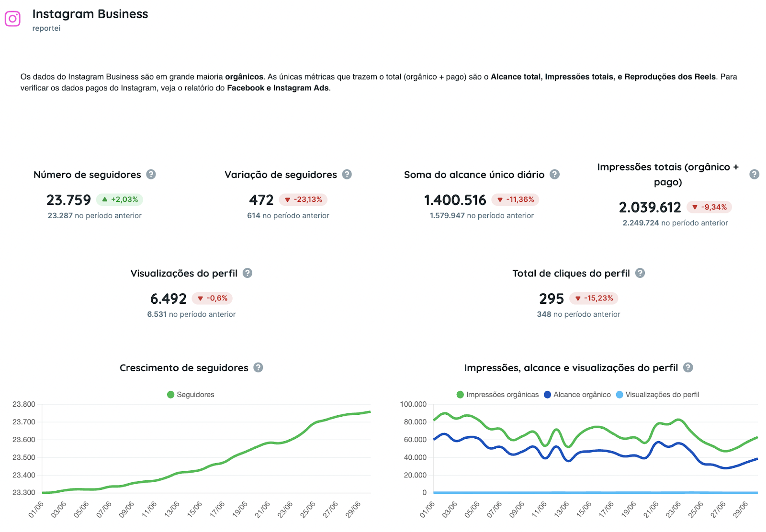Click '348 no período anterior' text
766x532 pixels.
click(x=578, y=314)
